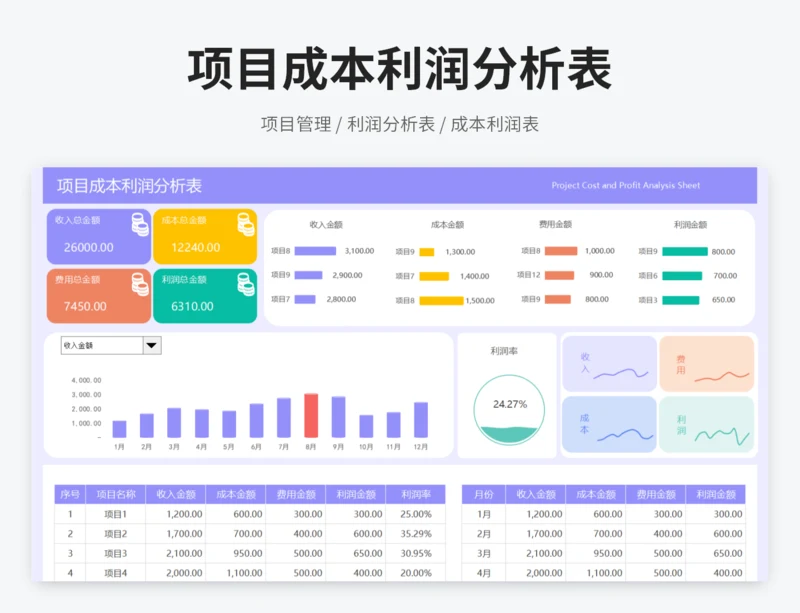Click the 项目2 cell in project table
800x613 pixels.
[x=116, y=534]
